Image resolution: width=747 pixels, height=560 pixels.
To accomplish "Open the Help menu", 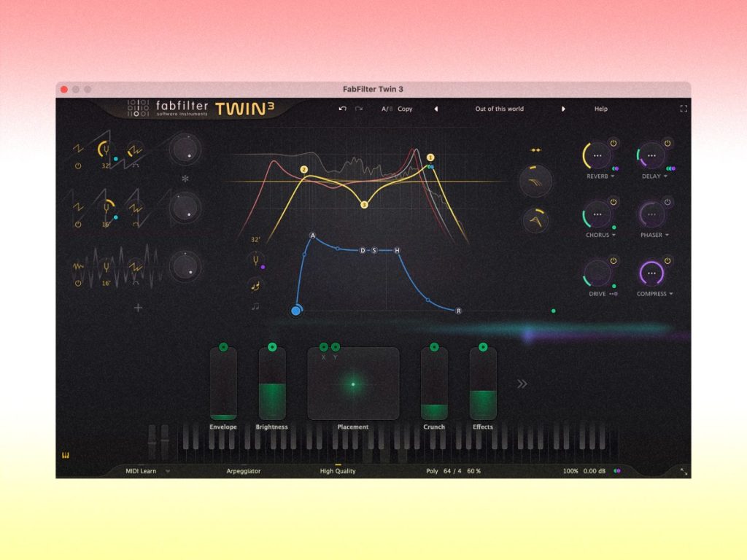I will click(601, 109).
